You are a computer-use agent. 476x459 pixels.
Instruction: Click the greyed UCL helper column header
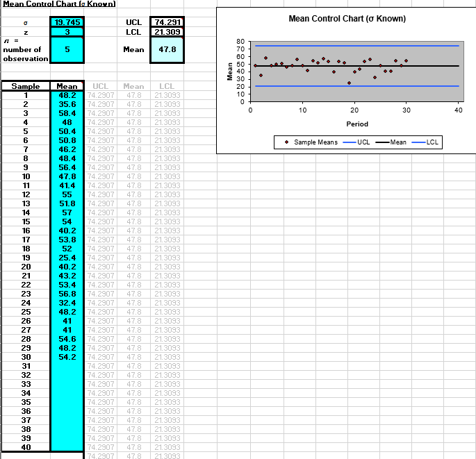coord(101,86)
